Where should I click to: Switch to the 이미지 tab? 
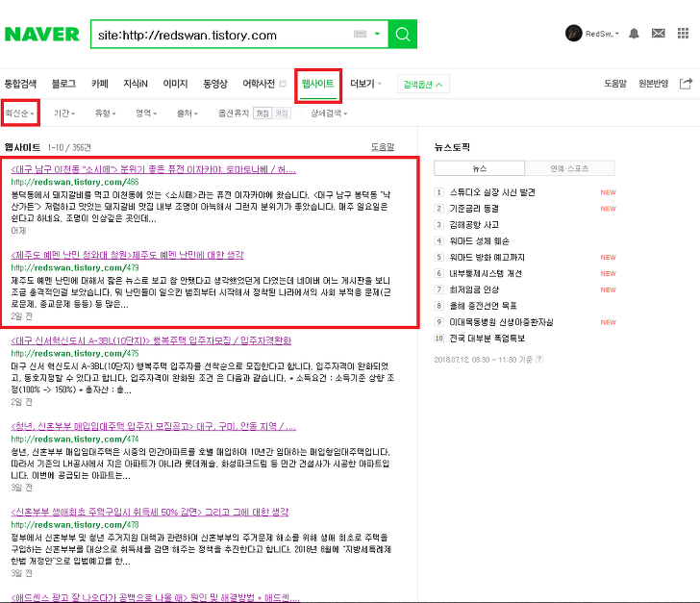click(x=175, y=84)
